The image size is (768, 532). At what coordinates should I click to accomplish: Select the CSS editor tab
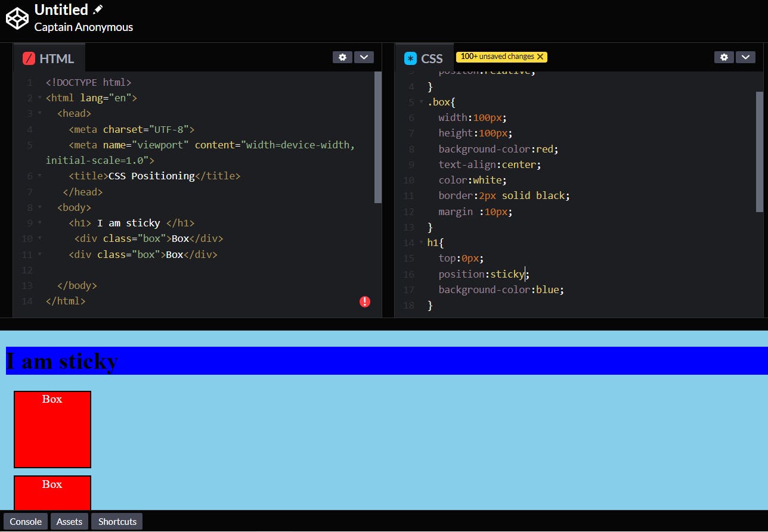(x=424, y=58)
